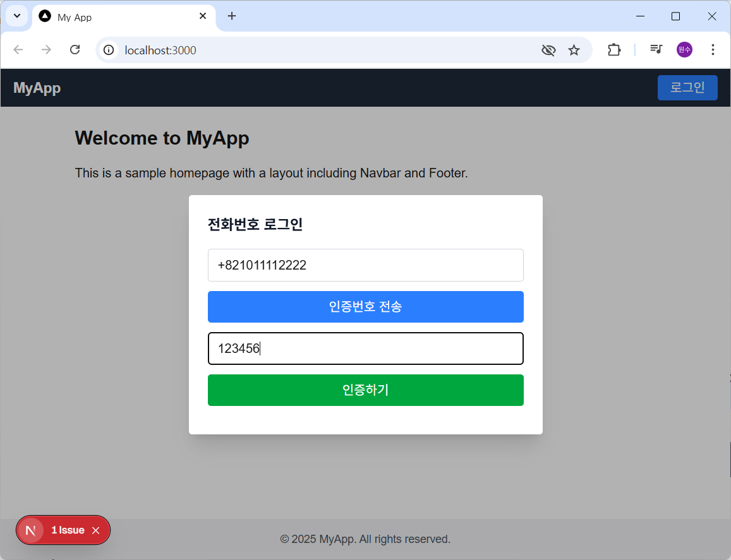The width and height of the screenshot is (731, 560).
Task: Focus the phone number field +821011112222
Action: click(365, 265)
